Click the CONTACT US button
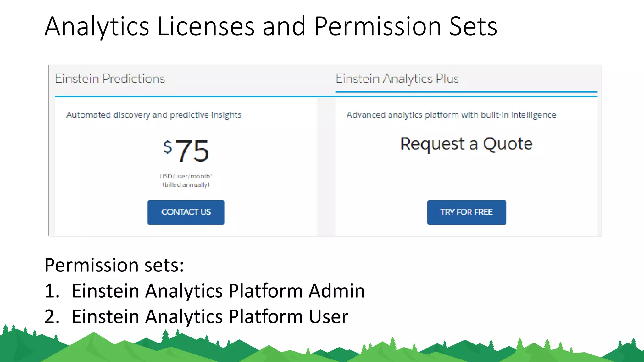 coord(186,212)
